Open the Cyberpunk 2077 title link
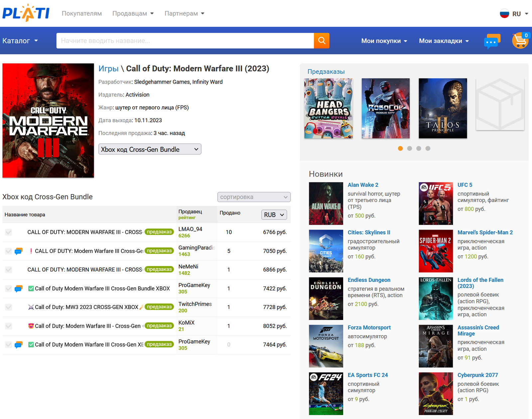Screen dimensions: 532x419 [478, 375]
